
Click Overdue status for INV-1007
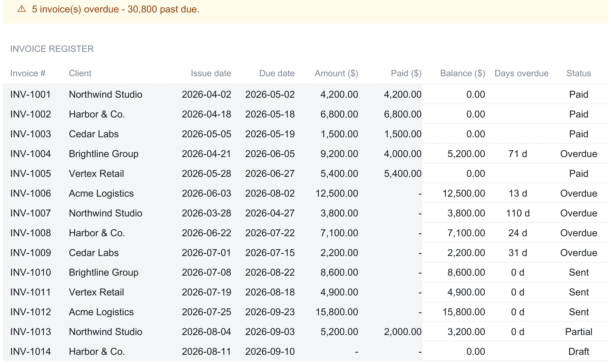pyautogui.click(x=579, y=213)
